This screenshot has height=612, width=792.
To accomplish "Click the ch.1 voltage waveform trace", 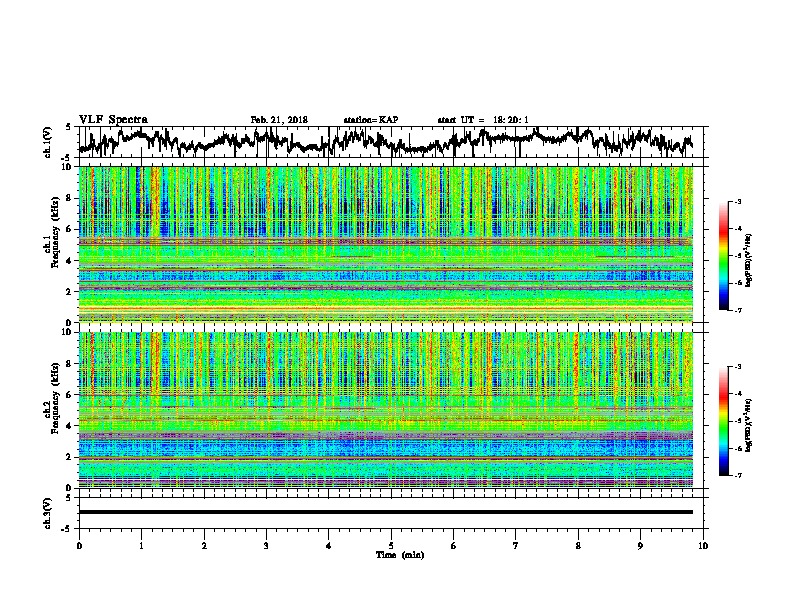I will click(385, 141).
